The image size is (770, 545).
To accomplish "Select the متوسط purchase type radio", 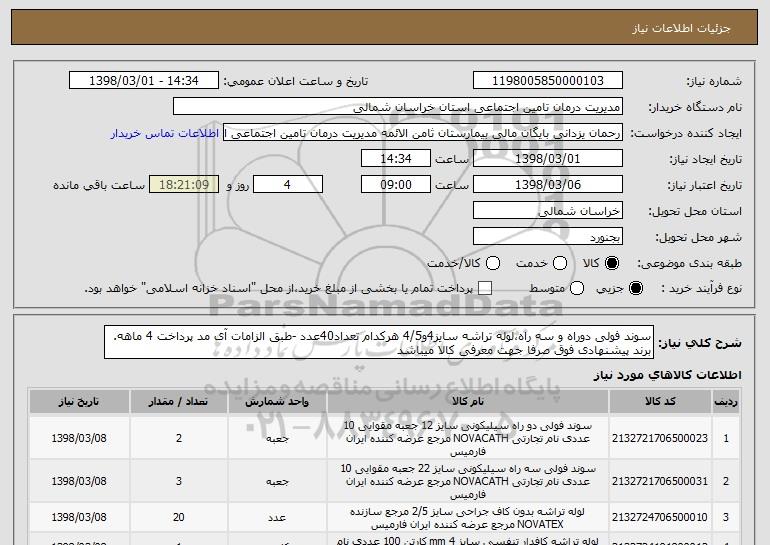I will tap(577, 288).
